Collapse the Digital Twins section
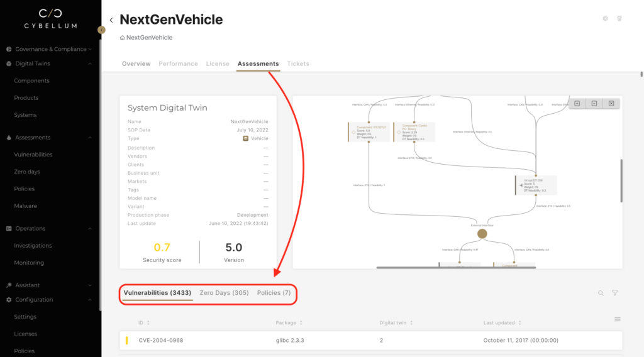644x357 pixels. point(90,63)
